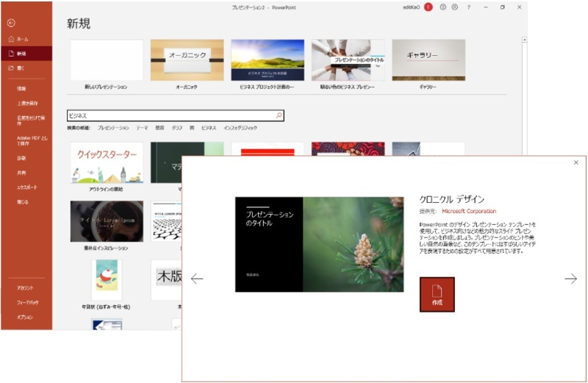The height and width of the screenshot is (383, 588).
Task: Select the 木版 template thumbnail
Action: [166, 280]
